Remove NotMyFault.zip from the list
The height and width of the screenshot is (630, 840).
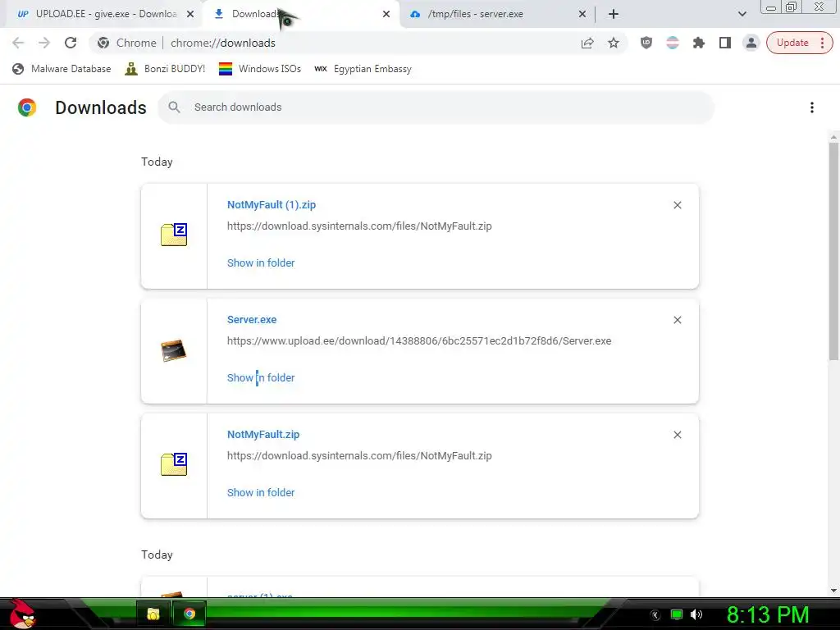point(677,435)
